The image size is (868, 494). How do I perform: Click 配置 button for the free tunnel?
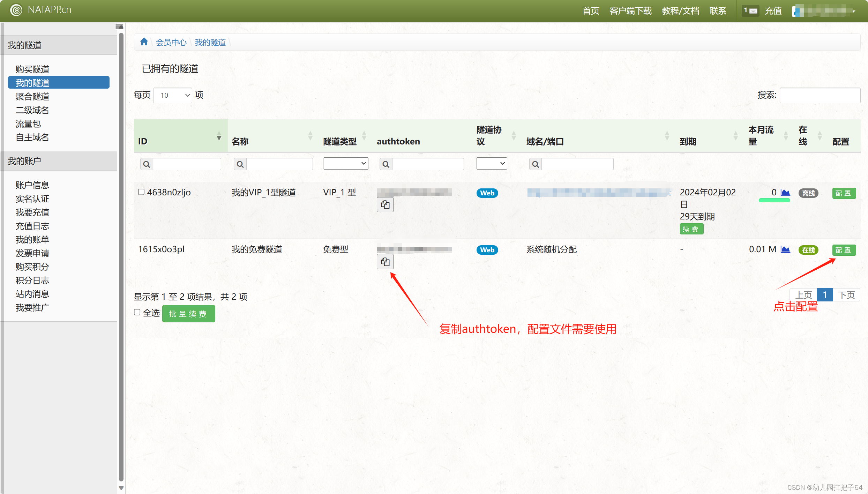[x=844, y=250]
